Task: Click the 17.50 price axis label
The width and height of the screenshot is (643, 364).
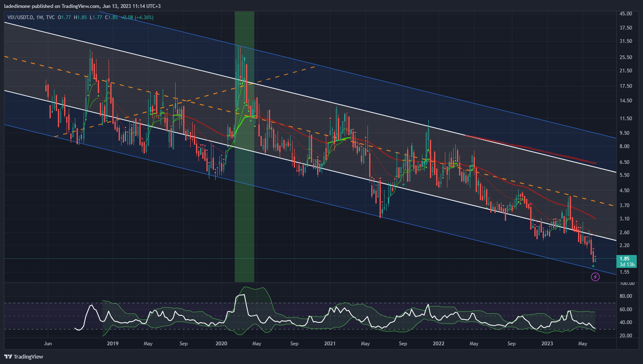Action: click(626, 86)
